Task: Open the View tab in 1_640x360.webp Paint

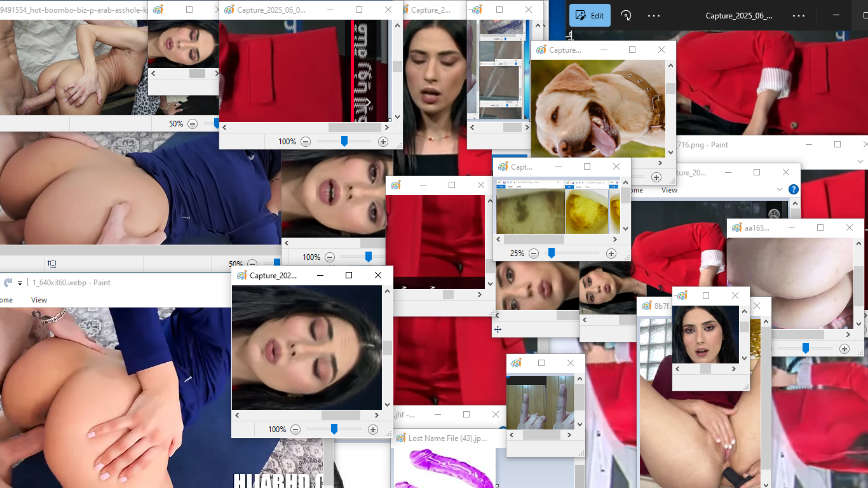Action: pos(39,300)
